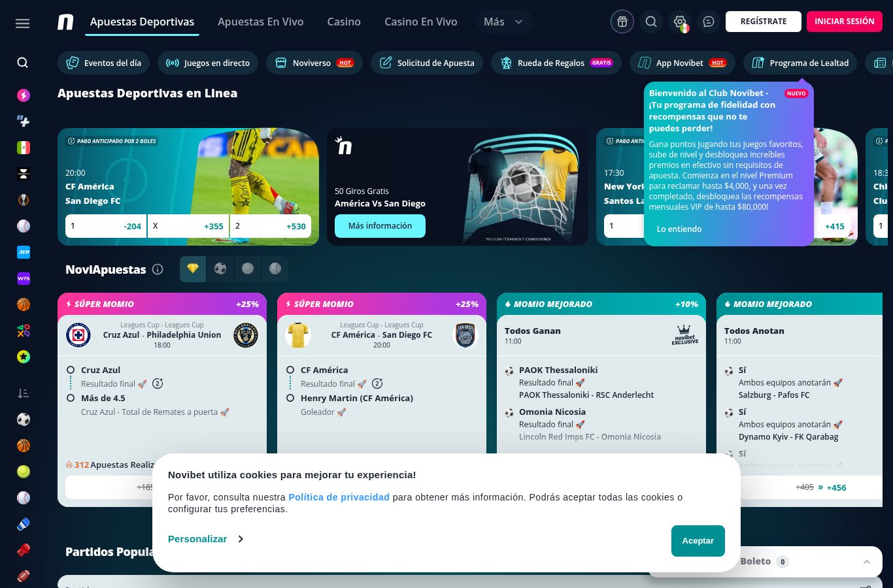The height and width of the screenshot is (588, 893).
Task: Select the tennis ball sidebar icon
Action: (24, 472)
